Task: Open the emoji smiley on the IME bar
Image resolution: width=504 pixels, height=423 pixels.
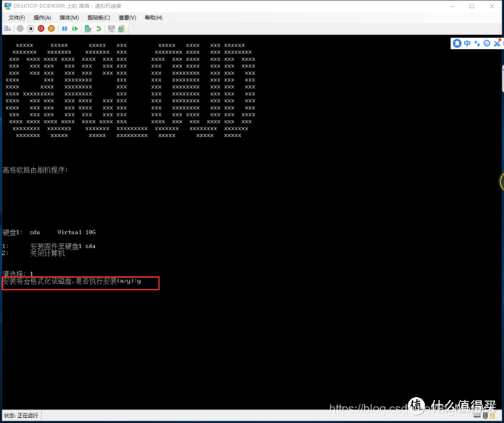Action: coord(487,43)
